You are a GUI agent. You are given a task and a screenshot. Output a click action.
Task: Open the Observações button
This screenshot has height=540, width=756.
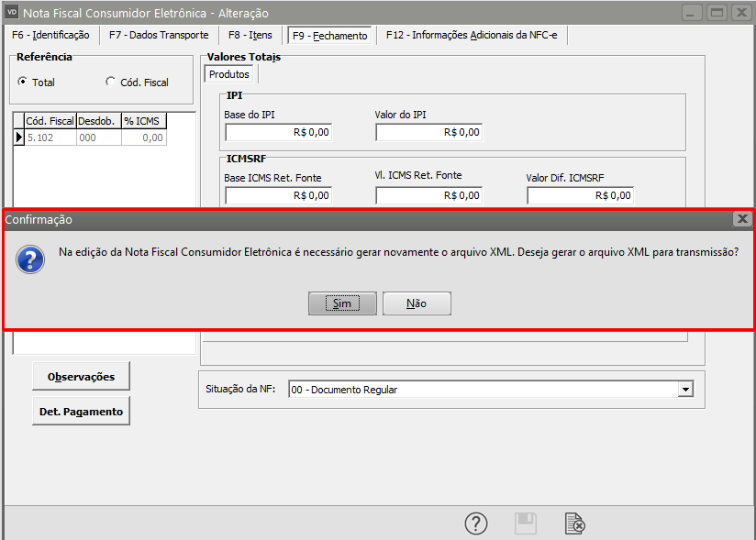81,376
